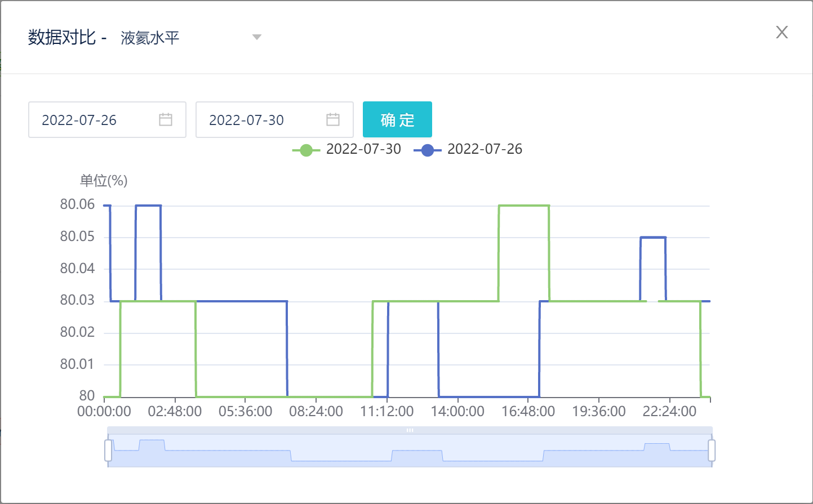Image resolution: width=813 pixels, height=504 pixels.
Task: Close the 数据对比 dialog with X
Action: (781, 32)
